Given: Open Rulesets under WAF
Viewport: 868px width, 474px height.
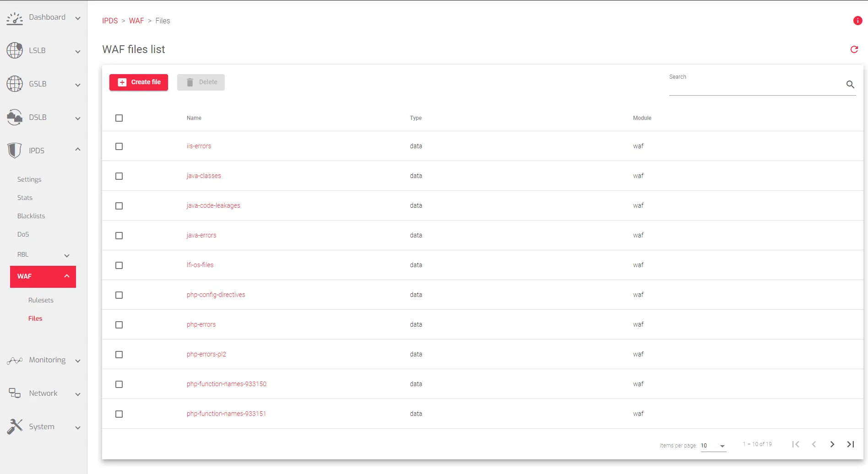Looking at the screenshot, I should 41,300.
